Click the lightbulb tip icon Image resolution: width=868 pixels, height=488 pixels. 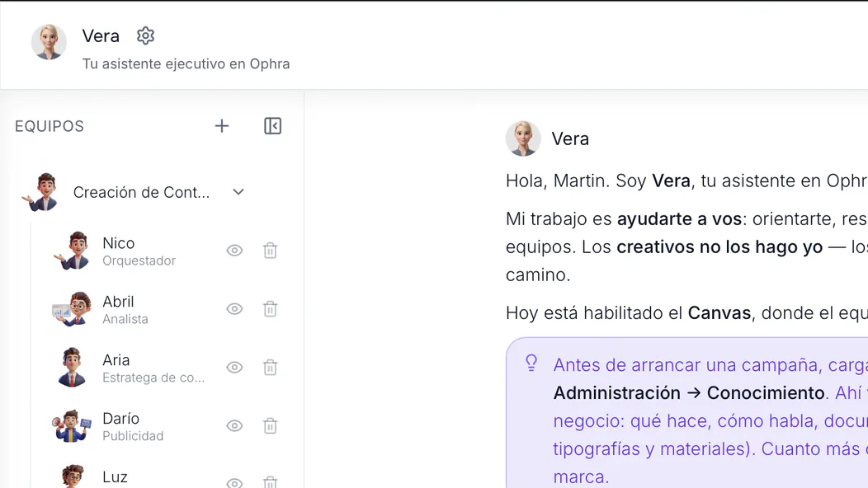point(531,364)
